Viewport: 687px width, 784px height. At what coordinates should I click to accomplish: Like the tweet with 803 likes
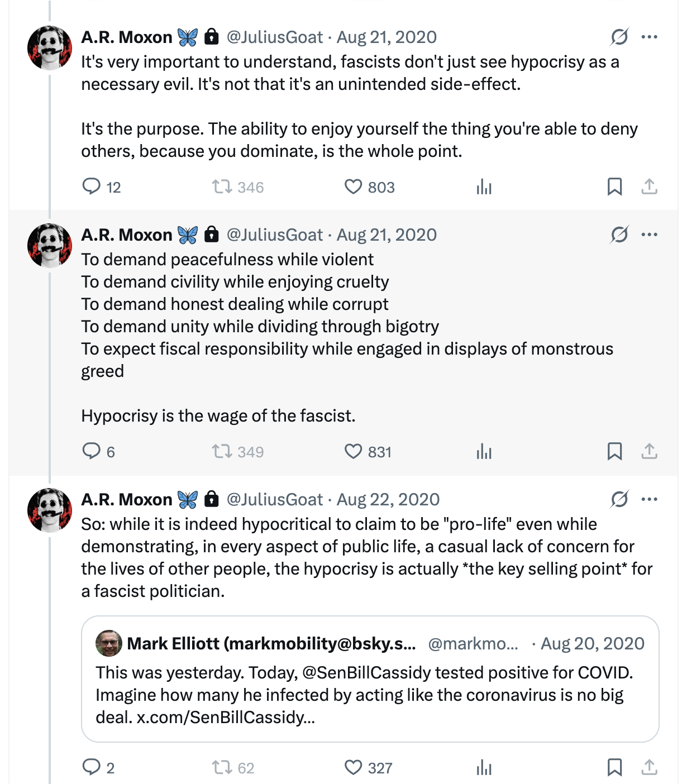(354, 187)
